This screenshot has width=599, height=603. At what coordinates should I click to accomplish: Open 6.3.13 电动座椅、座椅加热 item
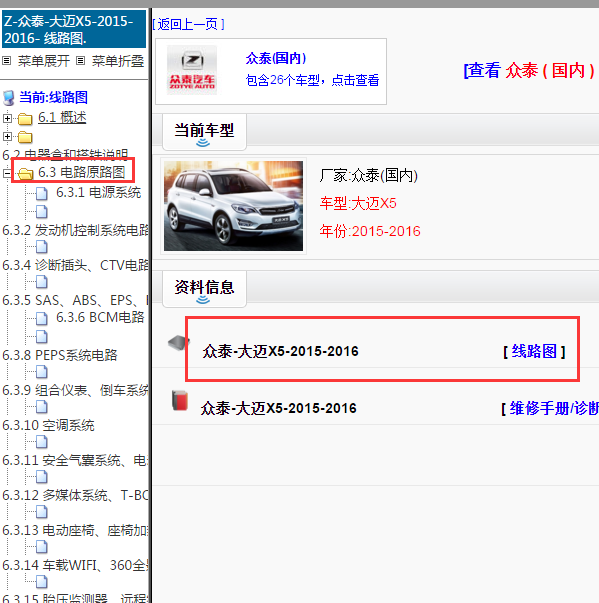coord(75,530)
